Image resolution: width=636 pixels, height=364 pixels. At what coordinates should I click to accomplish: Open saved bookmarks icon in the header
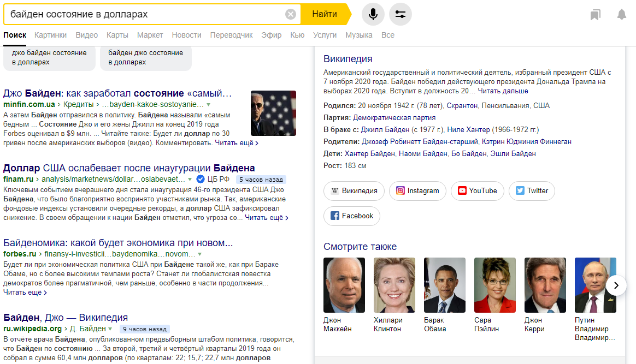point(595,15)
